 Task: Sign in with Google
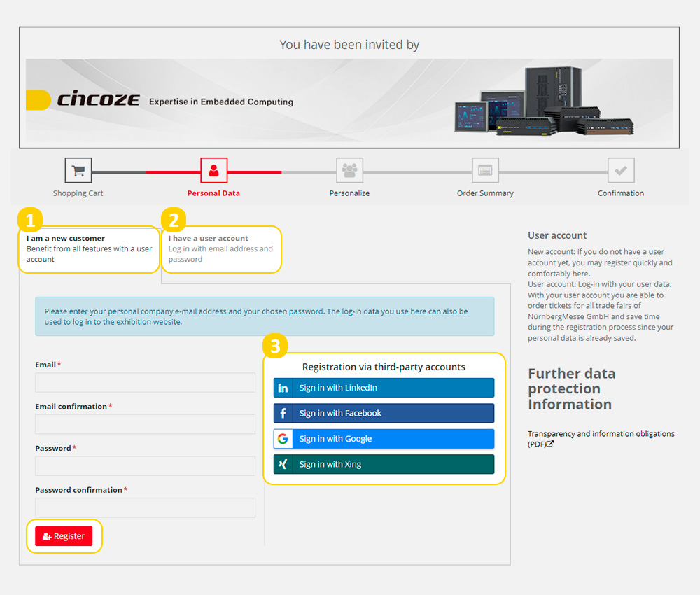click(x=384, y=439)
